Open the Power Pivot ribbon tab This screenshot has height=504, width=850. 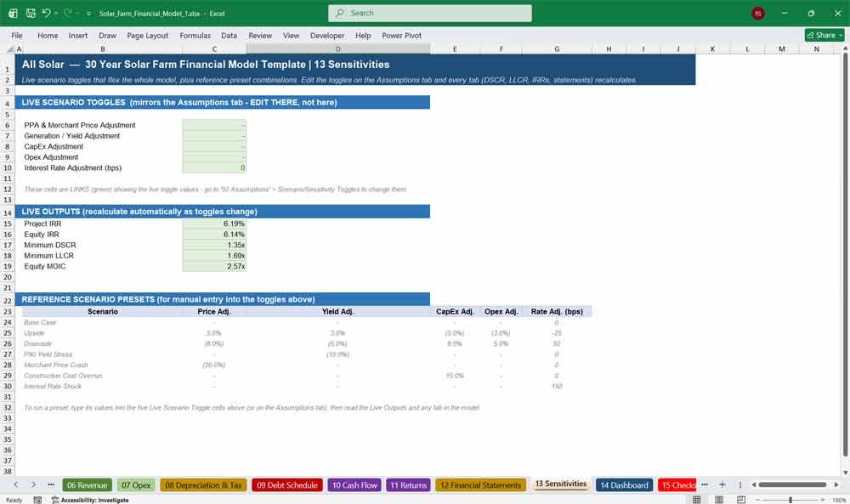tap(402, 35)
